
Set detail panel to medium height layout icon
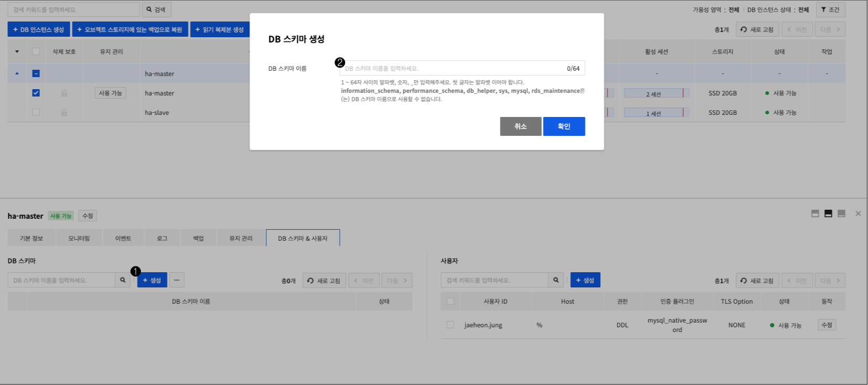coord(828,213)
